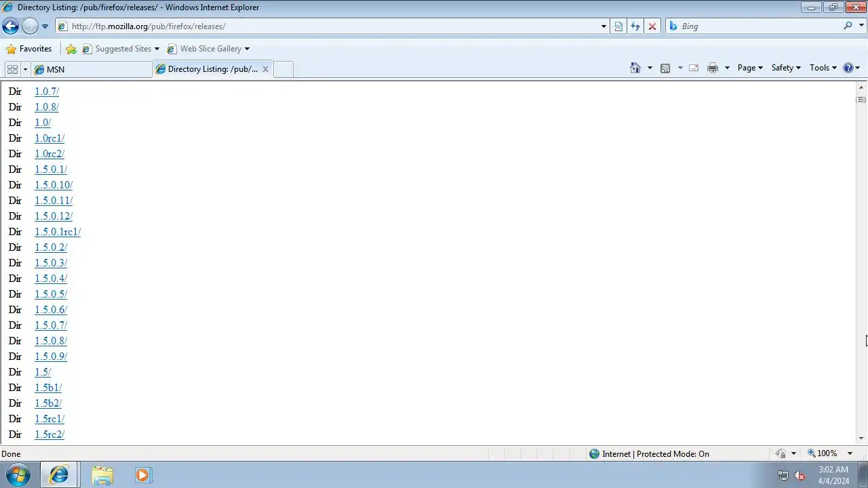
Task: Open the 1.0.8/ directory link
Action: pos(47,107)
